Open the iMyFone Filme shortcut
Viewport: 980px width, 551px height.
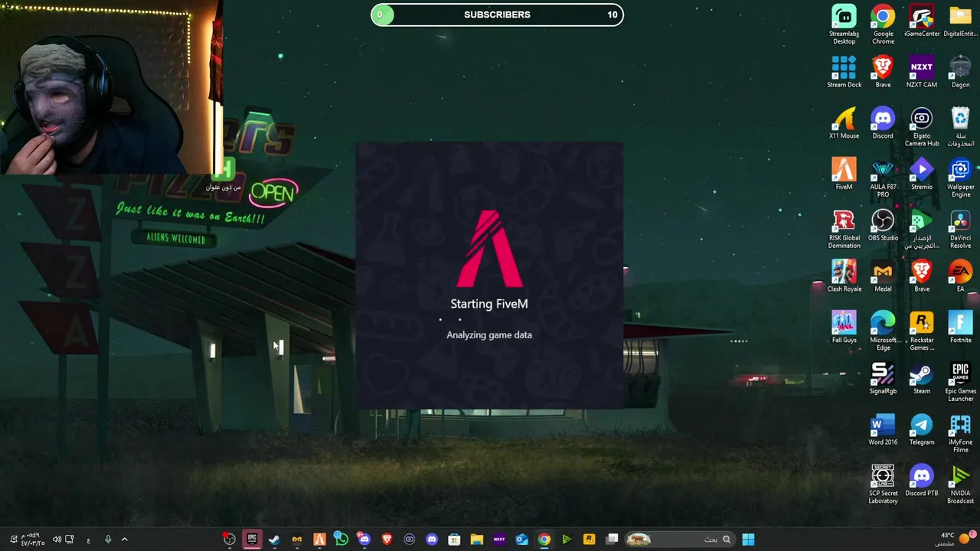[960, 432]
